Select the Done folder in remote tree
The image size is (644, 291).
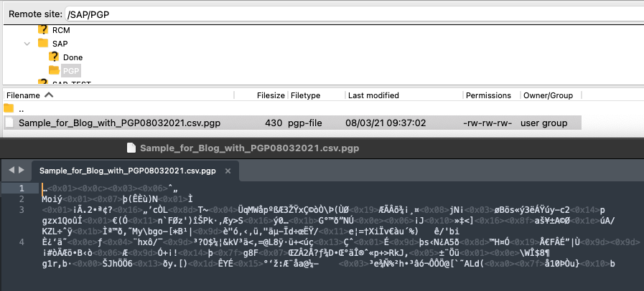(73, 57)
